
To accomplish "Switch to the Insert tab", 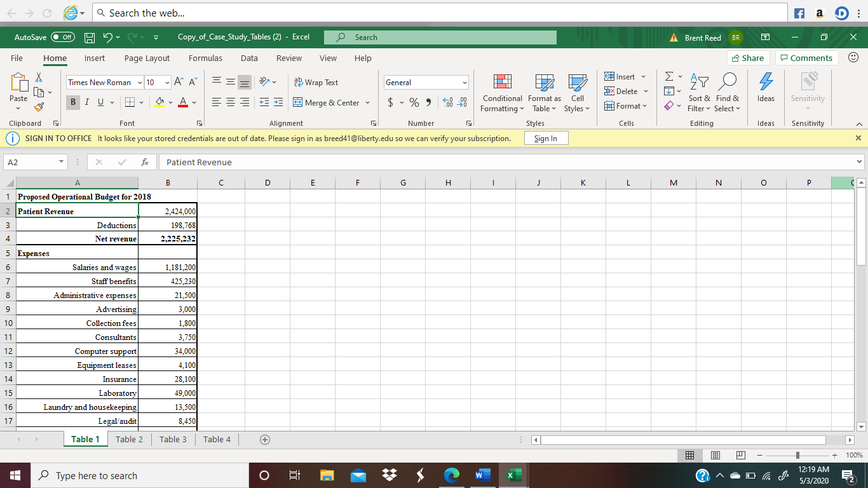I will [x=95, y=58].
